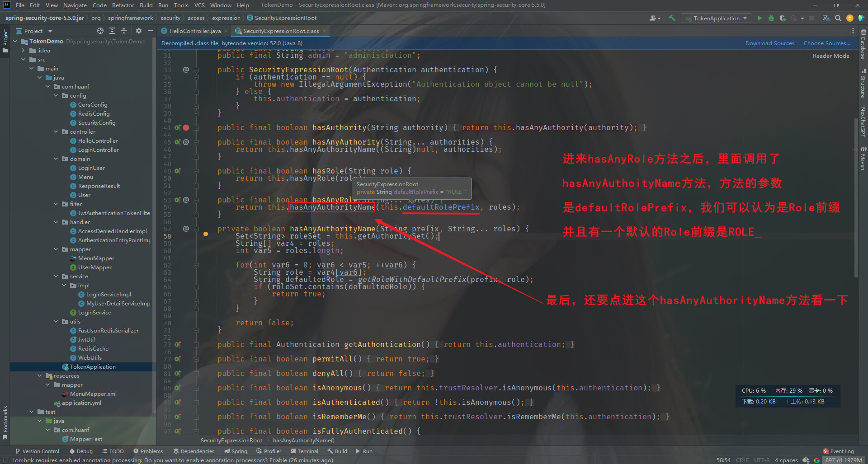868x464 pixels.
Task: Toggle code folding at line 33 constructor
Action: pos(197,70)
